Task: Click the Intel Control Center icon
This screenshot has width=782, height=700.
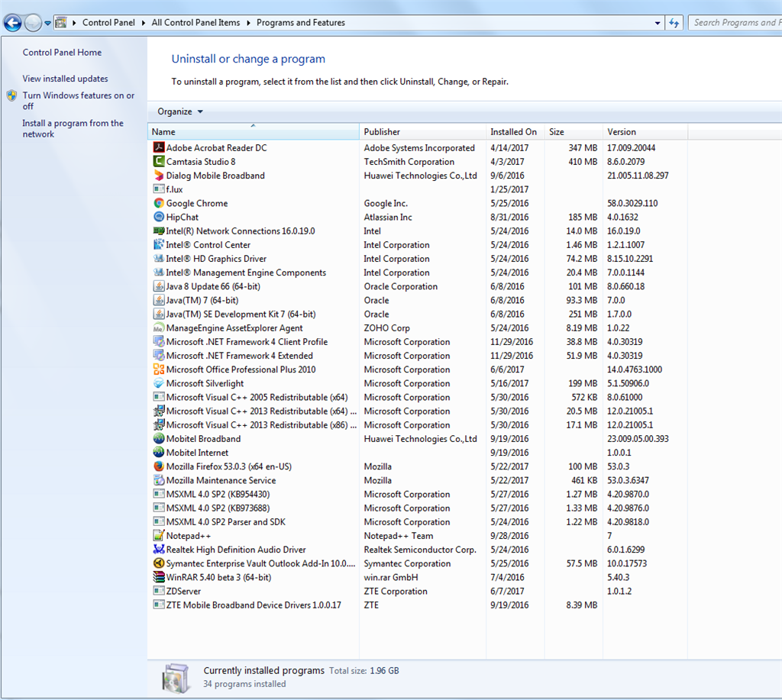Action: coord(159,244)
